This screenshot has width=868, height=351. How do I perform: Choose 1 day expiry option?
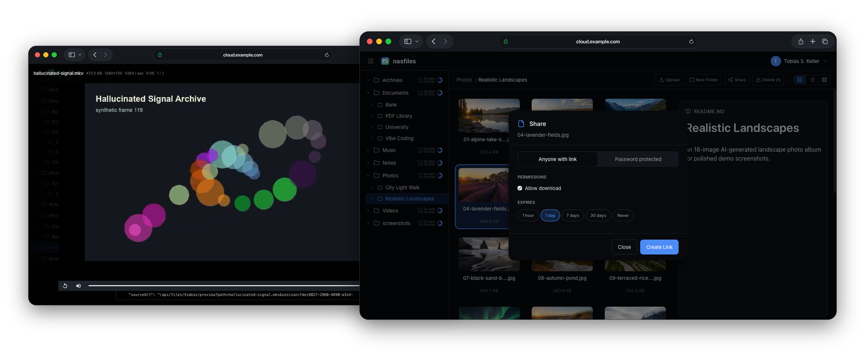coord(550,215)
